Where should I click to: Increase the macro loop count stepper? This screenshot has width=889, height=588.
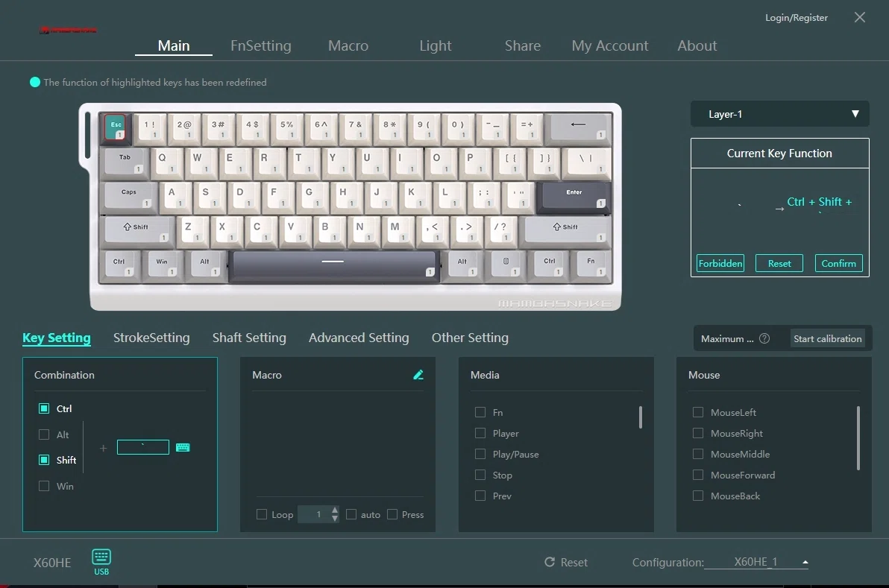point(335,510)
